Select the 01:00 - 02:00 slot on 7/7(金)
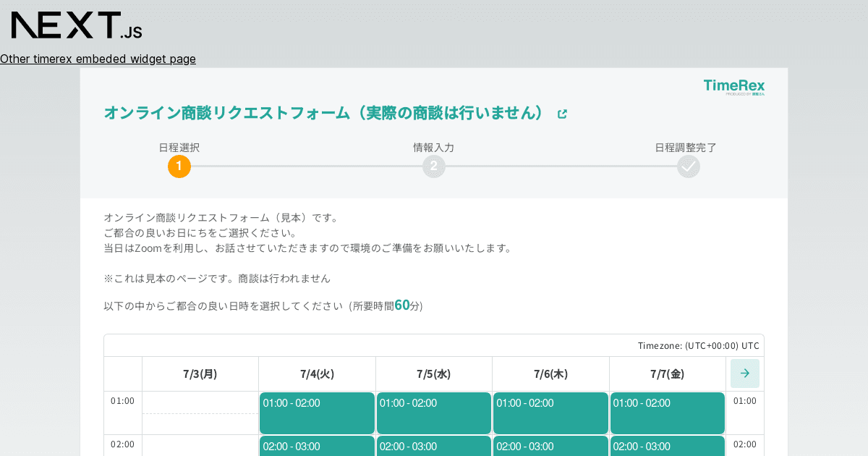868x456 pixels. pyautogui.click(x=667, y=413)
